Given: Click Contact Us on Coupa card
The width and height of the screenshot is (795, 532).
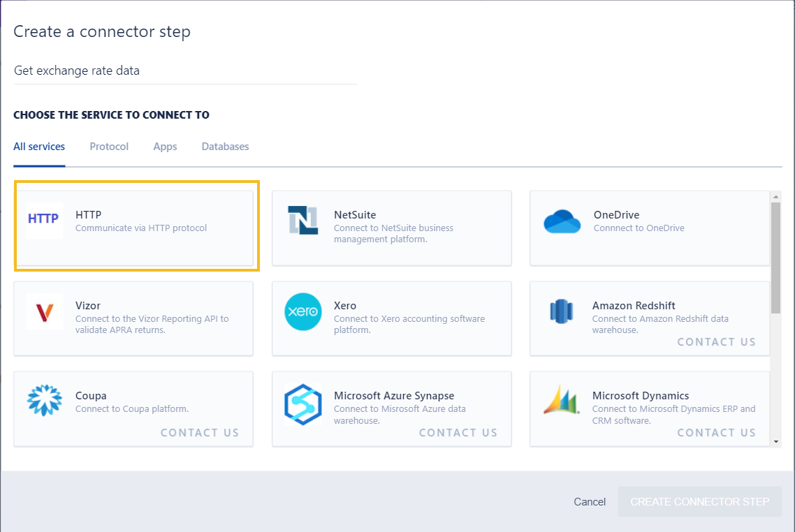Looking at the screenshot, I should 200,433.
